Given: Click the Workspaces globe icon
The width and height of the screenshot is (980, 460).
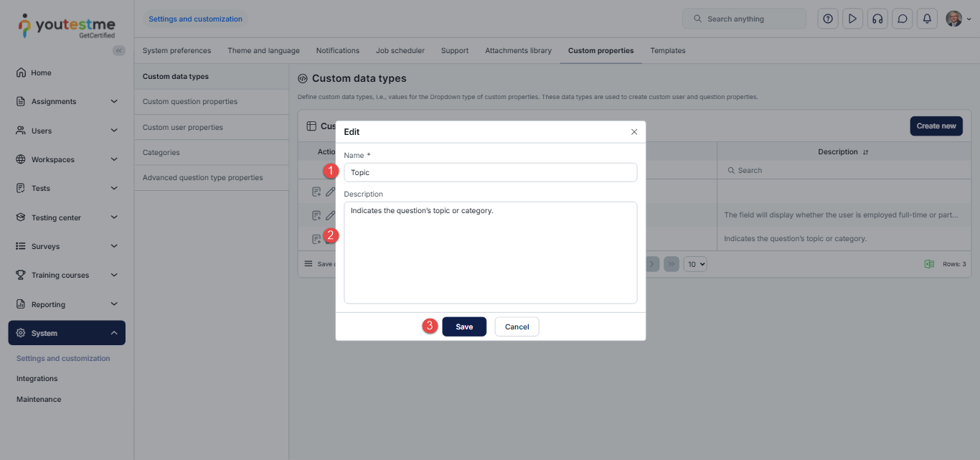Looking at the screenshot, I should [21, 159].
